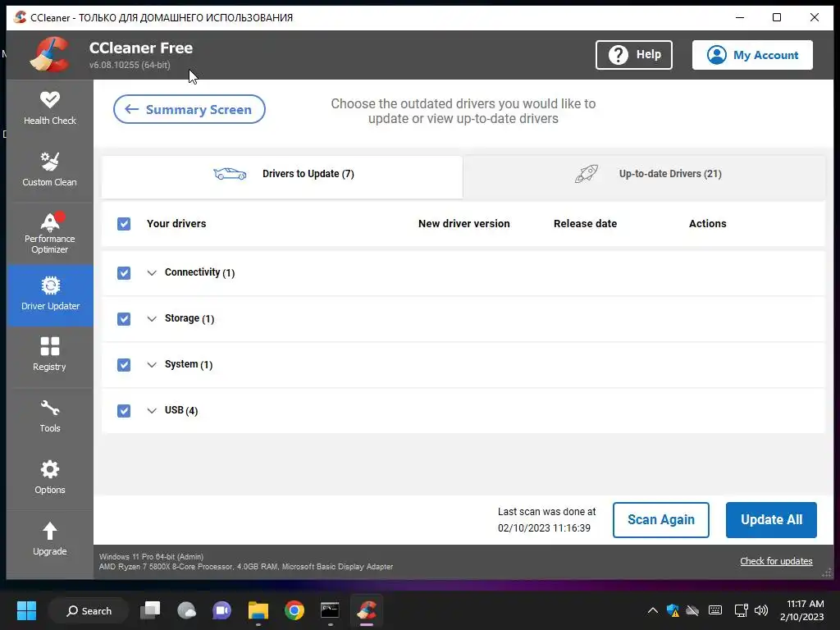
Task: Click the Upgrade arrow in the sidebar
Action: pos(50,532)
